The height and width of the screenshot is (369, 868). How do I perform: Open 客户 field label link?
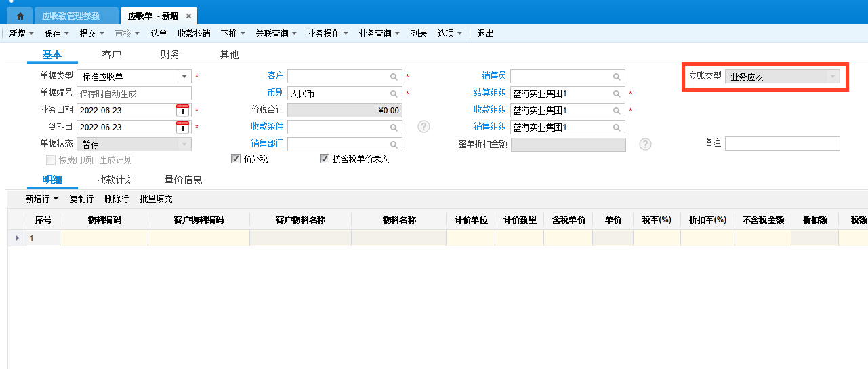[x=275, y=75]
